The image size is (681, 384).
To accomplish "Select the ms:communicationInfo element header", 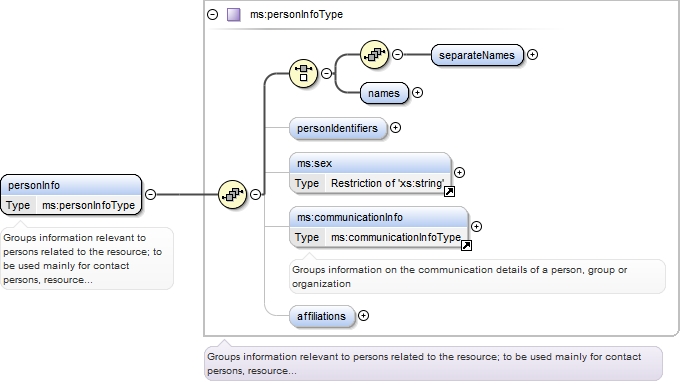I will [x=379, y=217].
